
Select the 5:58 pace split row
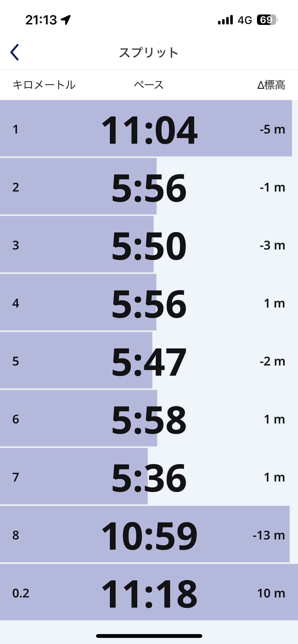pos(149,419)
